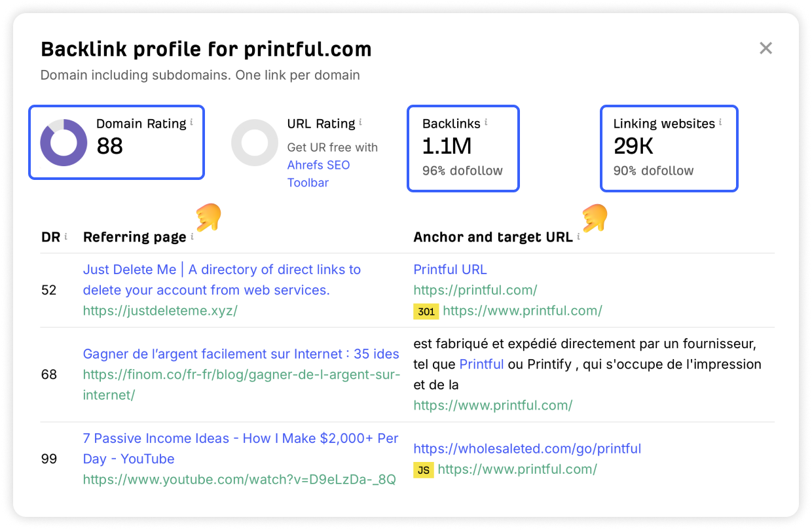Click the info icon next to DR column

point(65,237)
